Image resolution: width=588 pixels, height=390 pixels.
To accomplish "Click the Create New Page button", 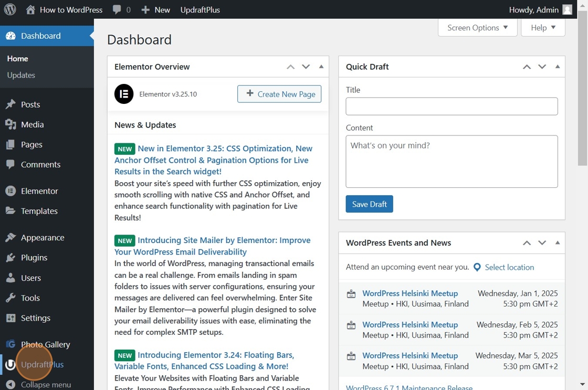I will (279, 94).
